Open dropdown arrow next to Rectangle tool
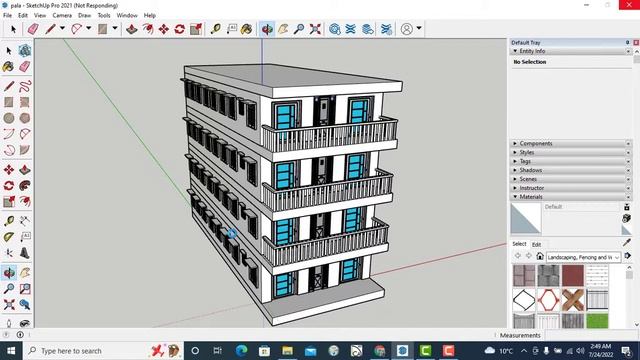Screen dimensions: 640x360 pyautogui.click(x=115, y=29)
